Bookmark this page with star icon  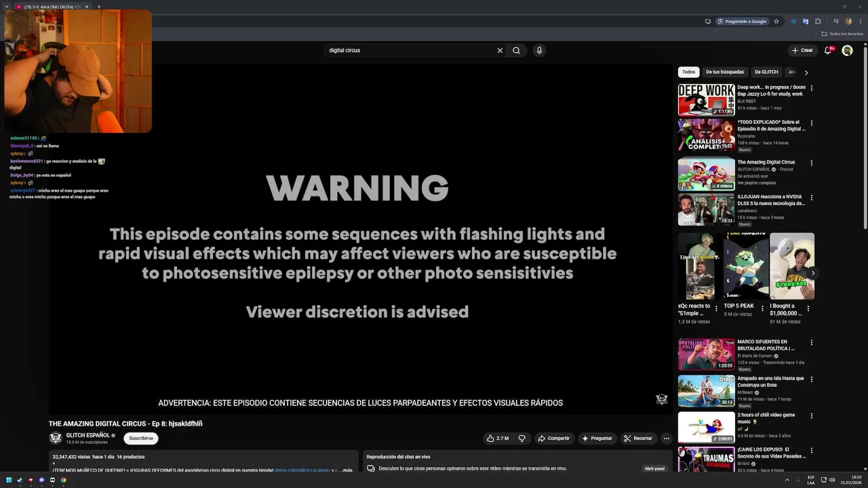776,21
